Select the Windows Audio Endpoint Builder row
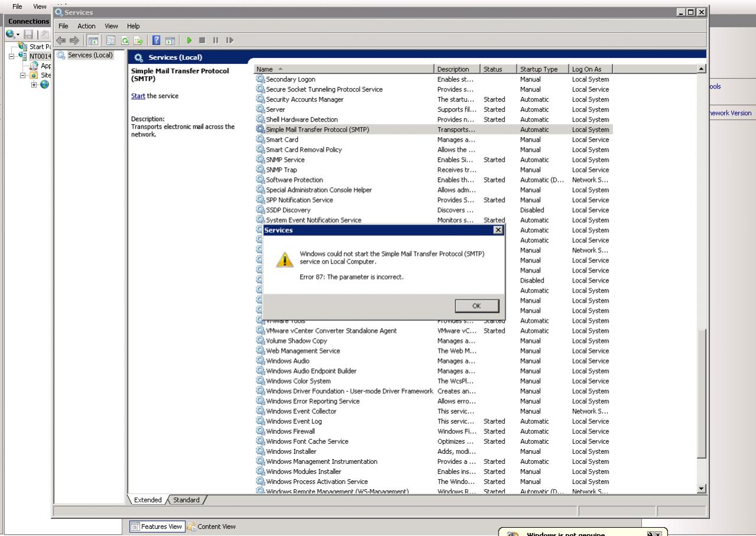The width and height of the screenshot is (756, 536). point(434,371)
